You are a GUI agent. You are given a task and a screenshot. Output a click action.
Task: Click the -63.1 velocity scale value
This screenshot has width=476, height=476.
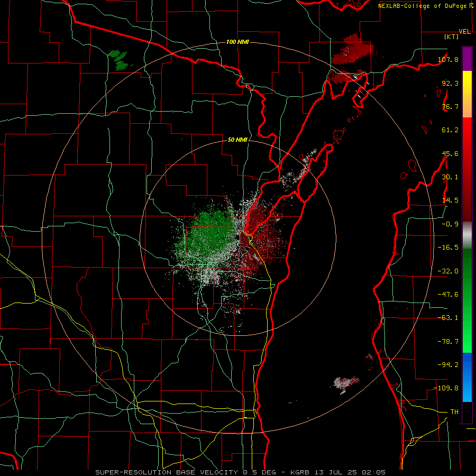(x=448, y=318)
